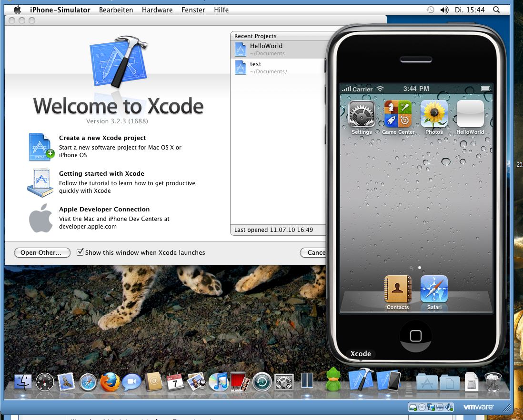The height and width of the screenshot is (420, 523).
Task: Launch the HelloWorld app in simulator
Action: (470, 114)
